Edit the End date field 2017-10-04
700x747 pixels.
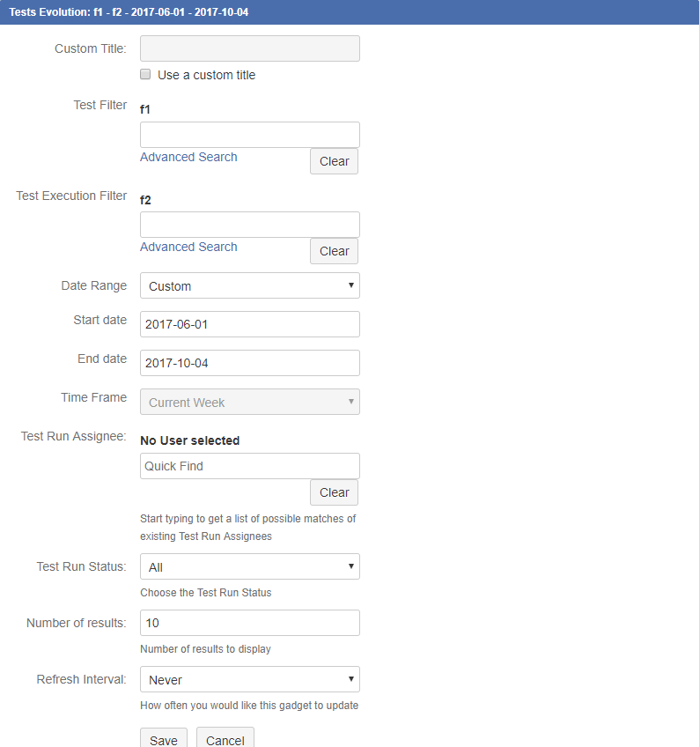[x=249, y=363]
